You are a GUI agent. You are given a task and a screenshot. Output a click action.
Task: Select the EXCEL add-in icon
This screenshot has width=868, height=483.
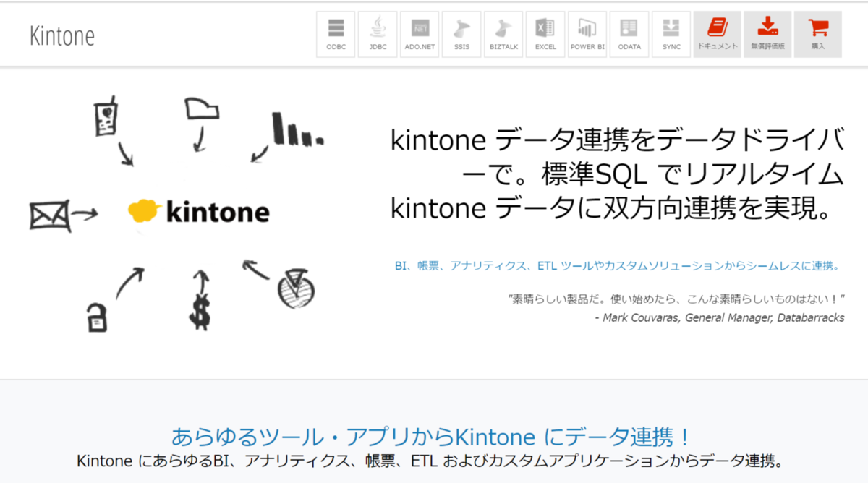545,33
